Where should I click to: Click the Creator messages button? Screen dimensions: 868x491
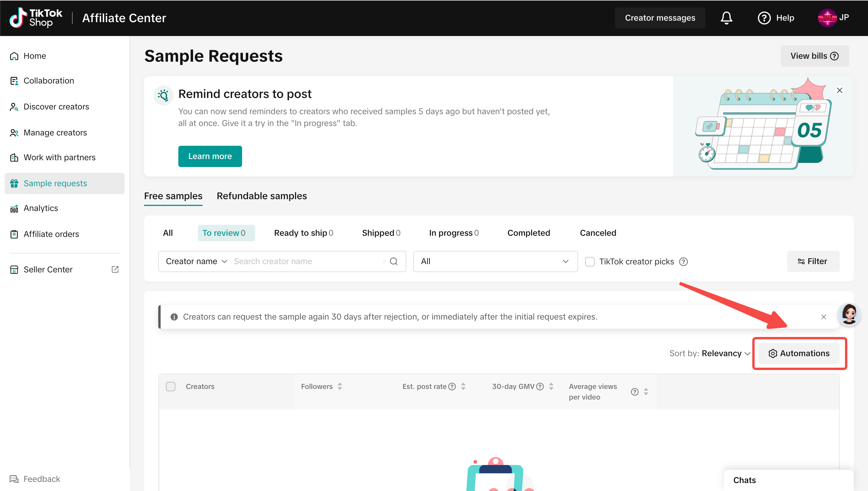(x=660, y=18)
